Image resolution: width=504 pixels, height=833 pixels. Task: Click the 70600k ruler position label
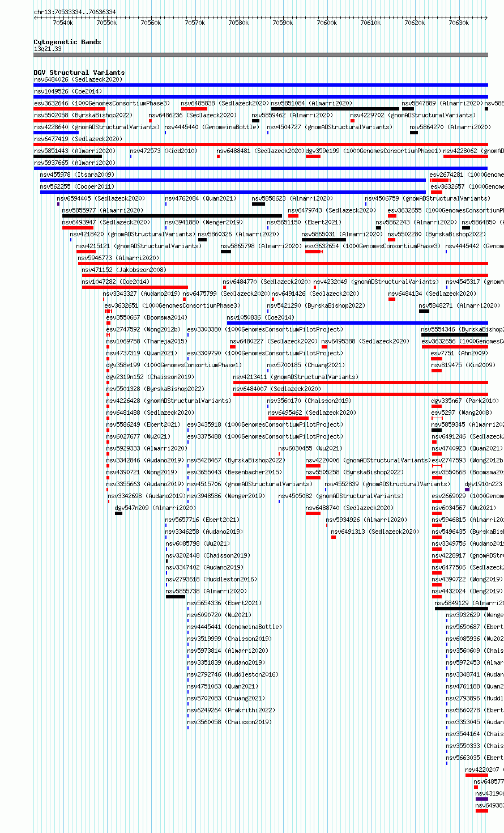tap(327, 23)
